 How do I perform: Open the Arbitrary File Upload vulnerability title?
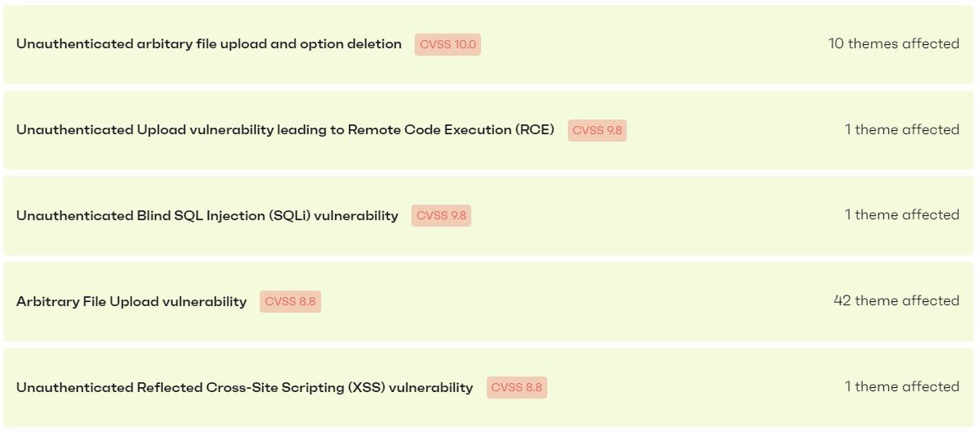click(131, 302)
